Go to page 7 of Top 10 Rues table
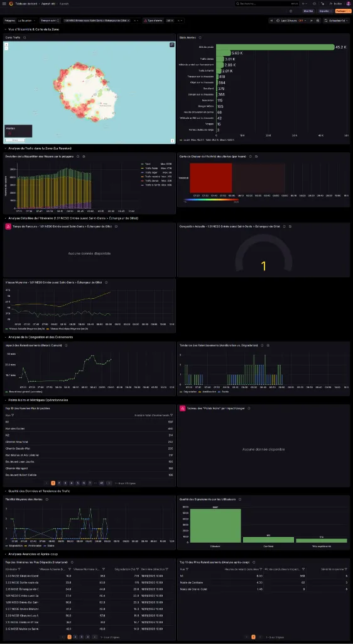Image resolution: width=353 pixels, height=644 pixels. tap(90, 483)
